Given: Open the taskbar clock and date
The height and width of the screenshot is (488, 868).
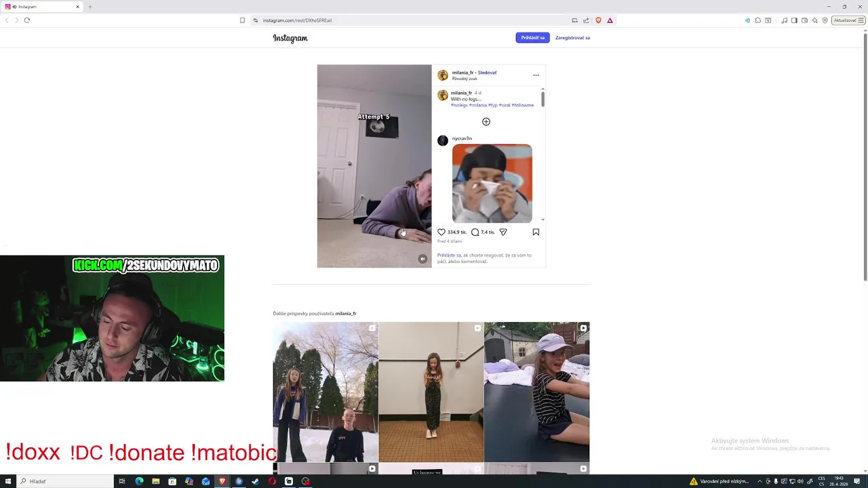Looking at the screenshot, I should [x=840, y=481].
